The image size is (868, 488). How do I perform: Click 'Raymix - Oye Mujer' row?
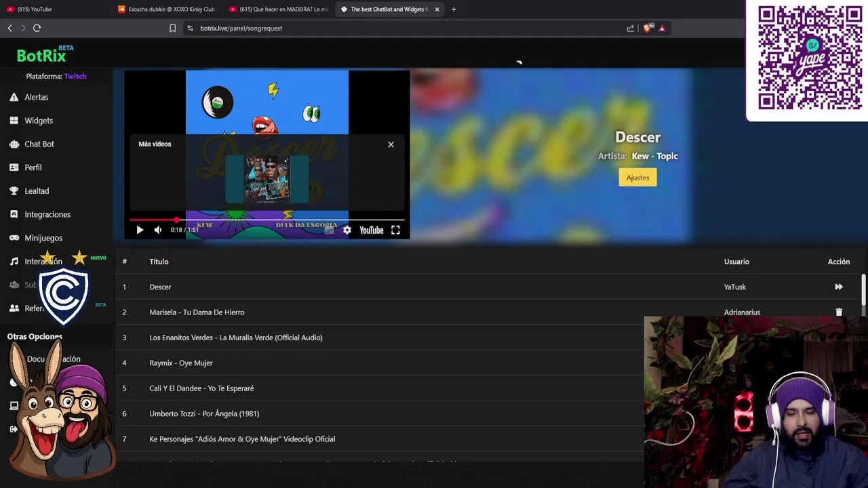tap(181, 363)
